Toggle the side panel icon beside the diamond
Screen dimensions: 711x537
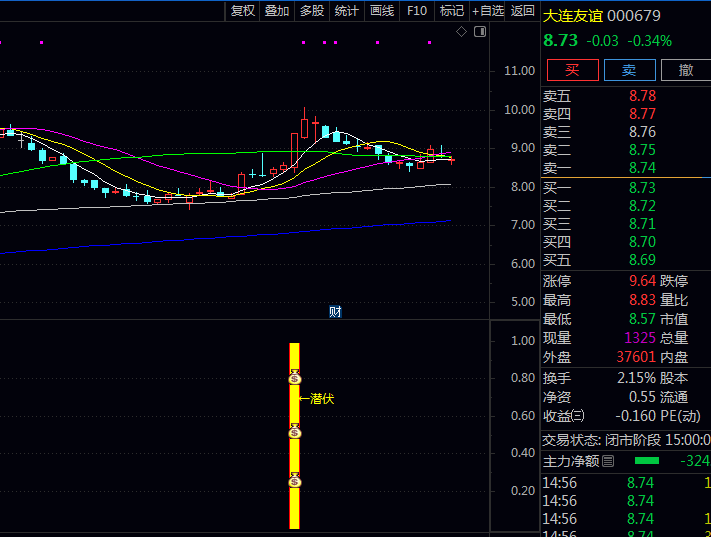pos(479,32)
